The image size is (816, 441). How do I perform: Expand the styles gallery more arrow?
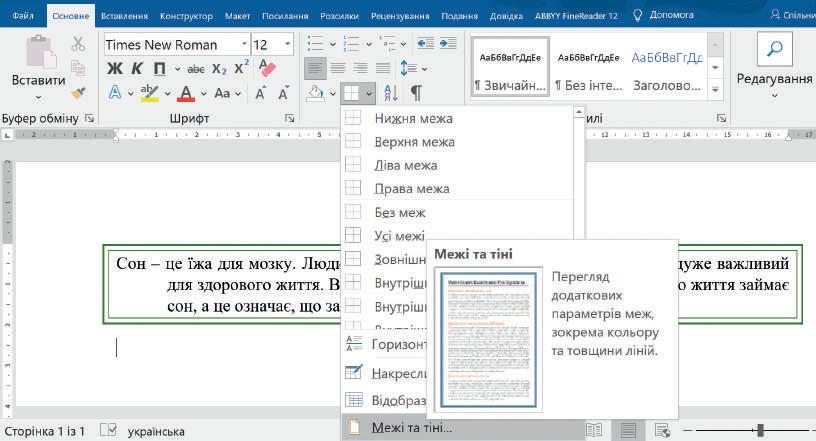(x=716, y=90)
